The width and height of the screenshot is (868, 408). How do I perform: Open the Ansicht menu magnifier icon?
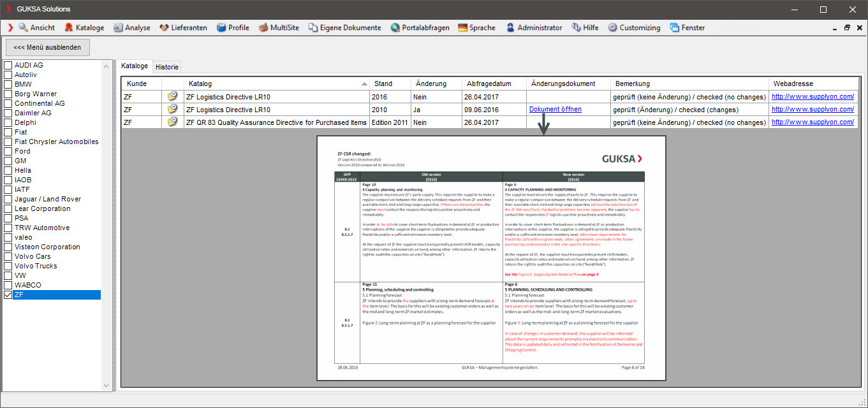pyautogui.click(x=24, y=27)
